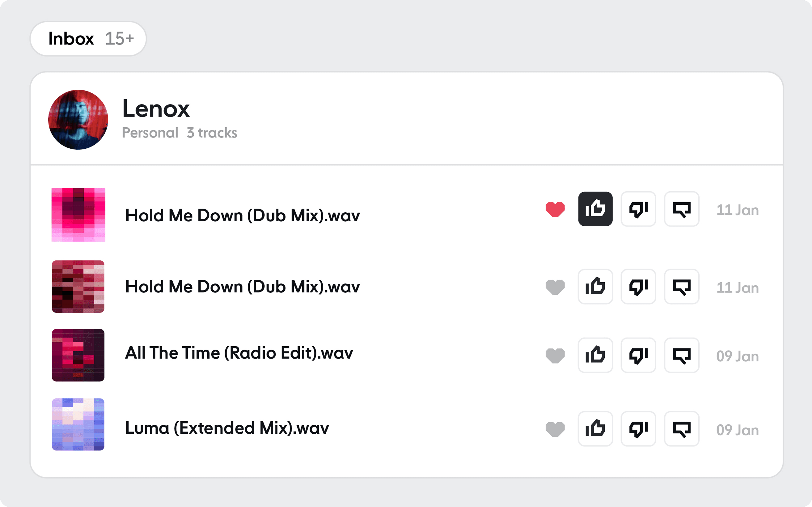Click Lenox circular profile avatar
Screen dimensions: 812x507
point(78,119)
